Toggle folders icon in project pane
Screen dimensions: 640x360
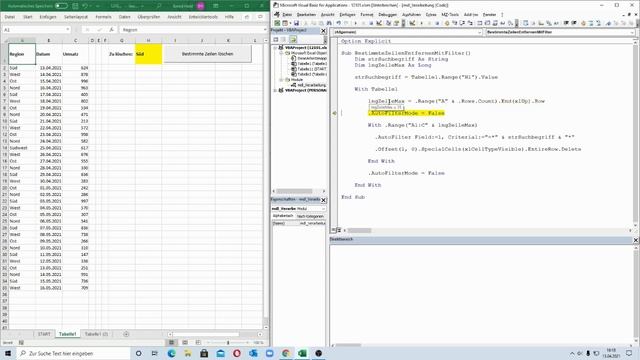(293, 40)
